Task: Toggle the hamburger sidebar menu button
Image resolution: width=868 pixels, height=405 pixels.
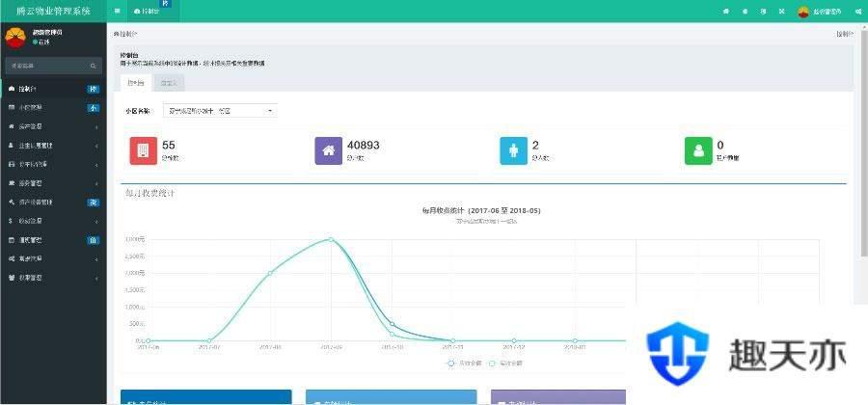Action: [x=117, y=11]
